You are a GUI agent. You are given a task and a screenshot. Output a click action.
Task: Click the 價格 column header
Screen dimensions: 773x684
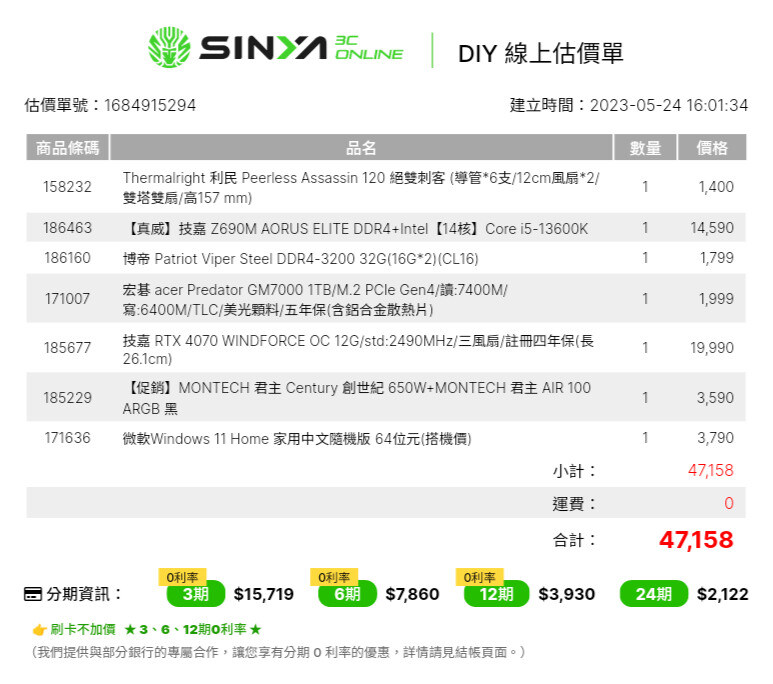[x=712, y=147]
